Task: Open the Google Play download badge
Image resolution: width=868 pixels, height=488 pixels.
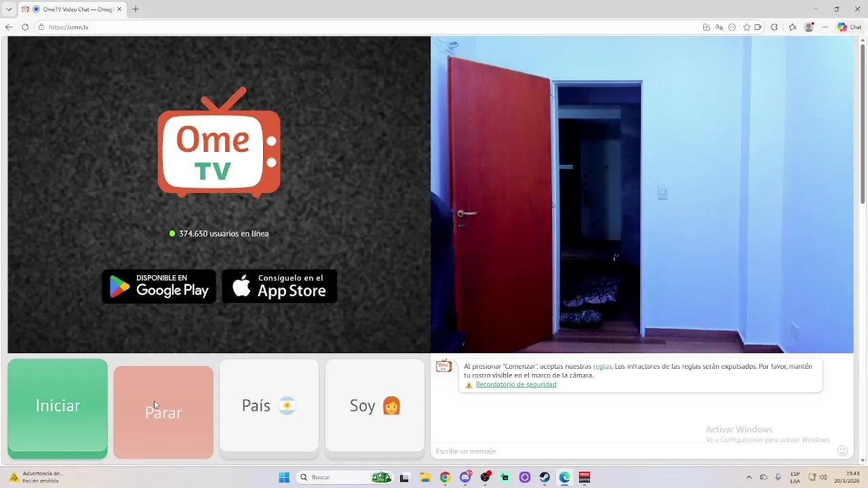Action: coord(159,286)
